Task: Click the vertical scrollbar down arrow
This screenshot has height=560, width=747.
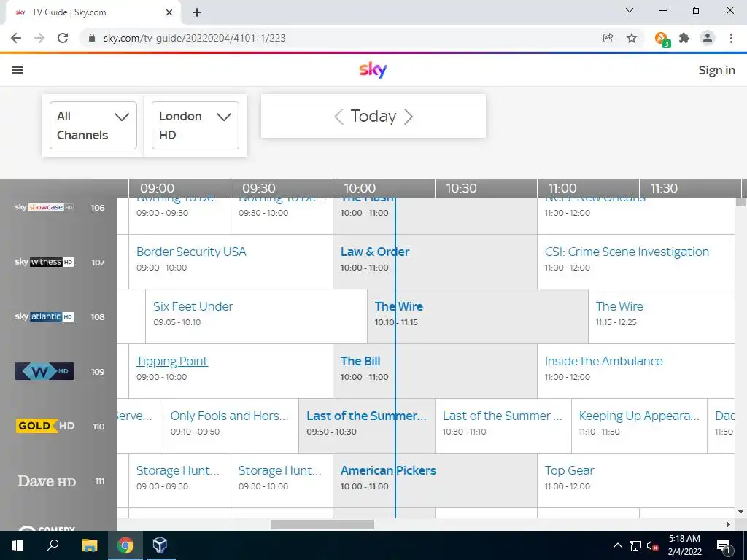Action: [x=741, y=513]
